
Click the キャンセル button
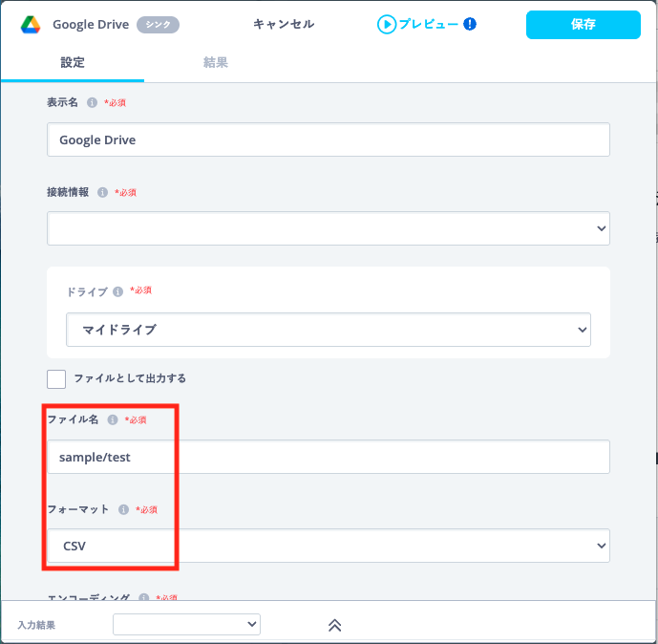click(x=284, y=24)
